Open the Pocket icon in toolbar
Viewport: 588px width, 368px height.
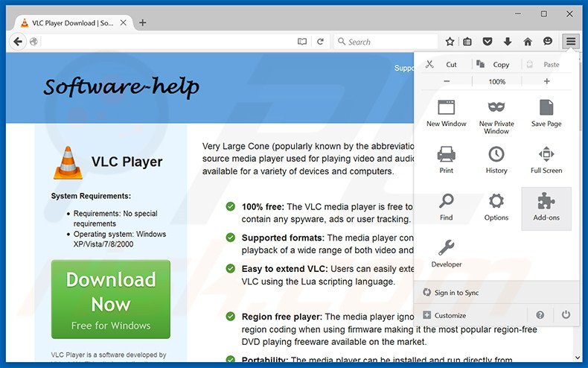click(487, 41)
